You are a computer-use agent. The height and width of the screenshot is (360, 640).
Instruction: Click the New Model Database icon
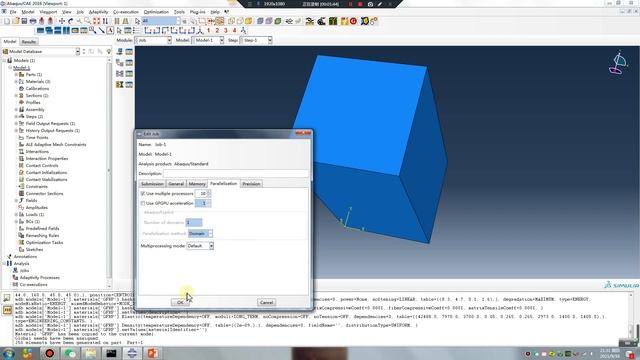tap(7, 21)
